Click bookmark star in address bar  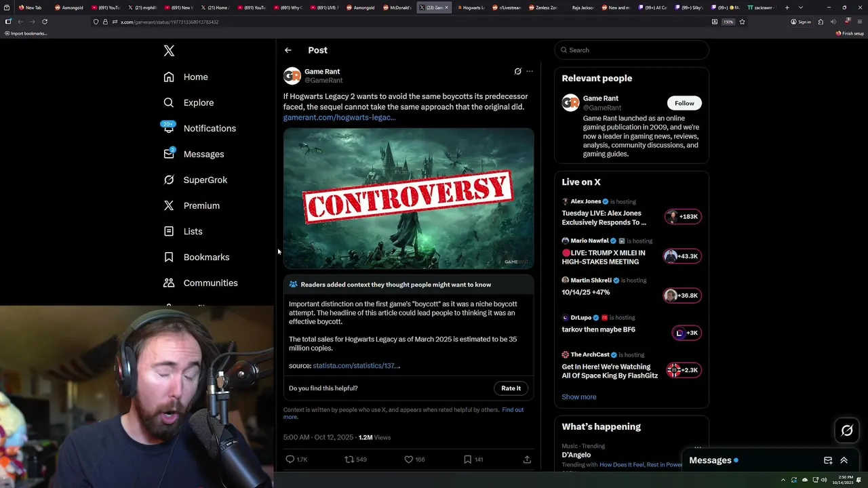click(742, 22)
